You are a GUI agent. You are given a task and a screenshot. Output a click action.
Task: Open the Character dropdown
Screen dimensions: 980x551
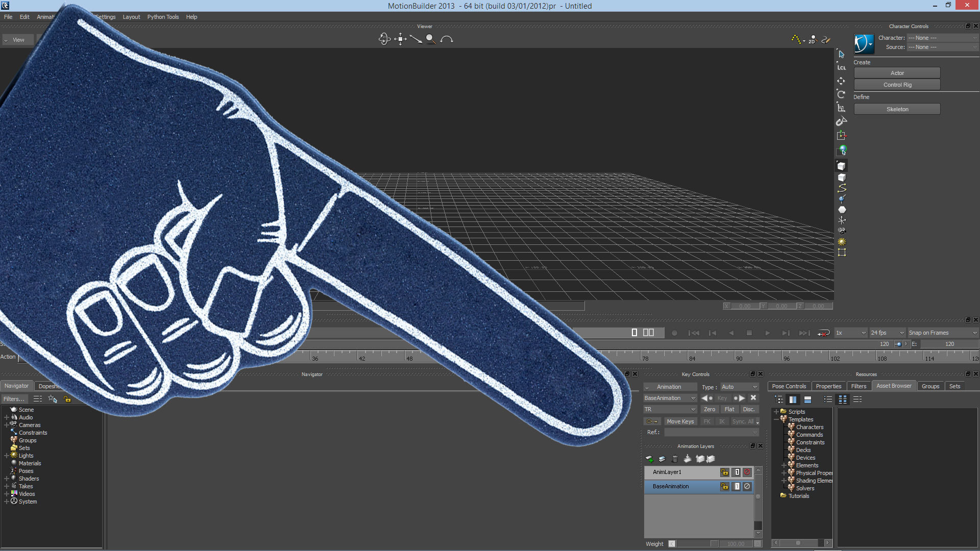pos(943,38)
